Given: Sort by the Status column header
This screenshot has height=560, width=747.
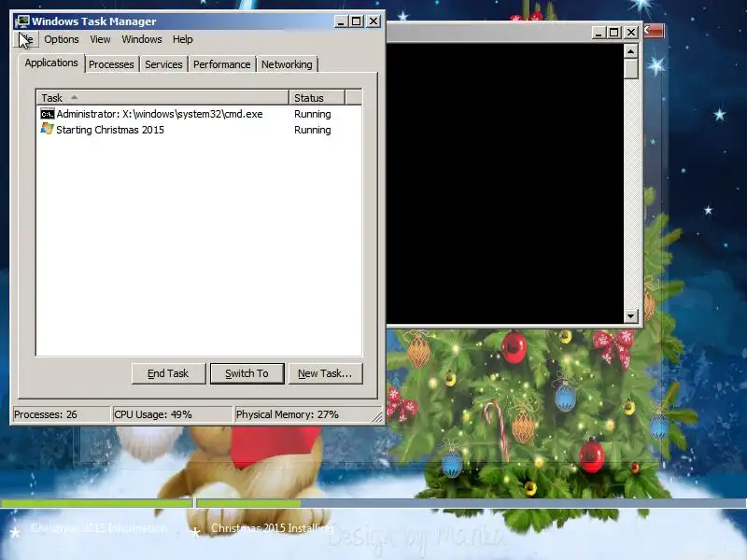Looking at the screenshot, I should coord(317,98).
